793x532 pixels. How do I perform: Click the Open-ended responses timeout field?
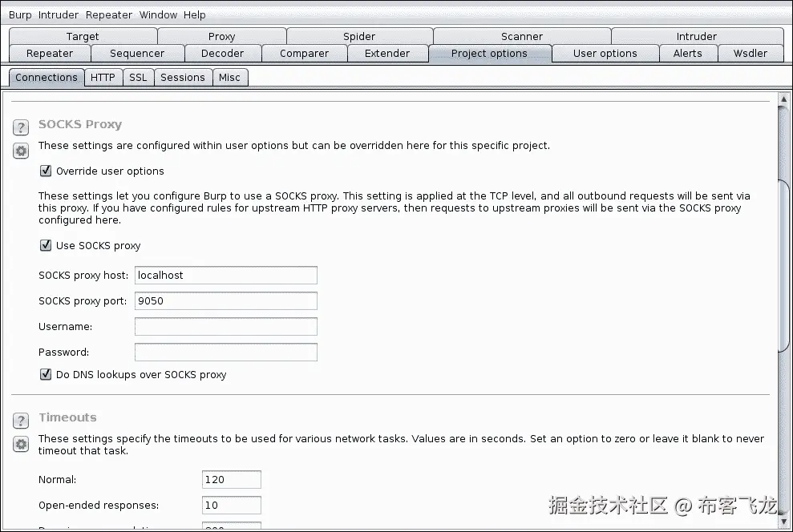232,506
